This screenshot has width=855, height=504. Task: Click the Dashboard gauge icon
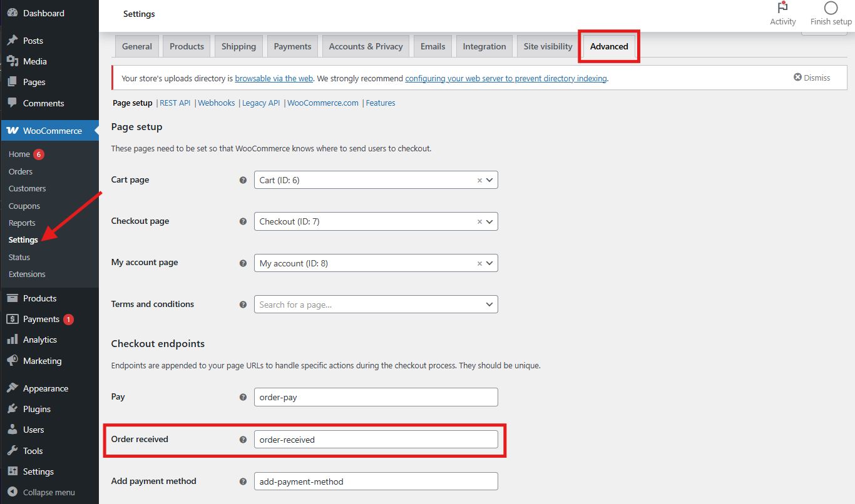click(x=12, y=13)
